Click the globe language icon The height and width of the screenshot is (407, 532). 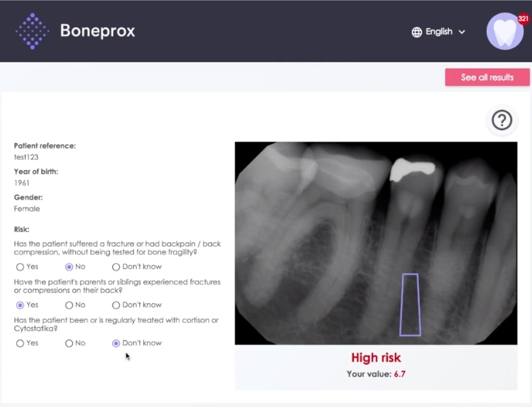click(x=417, y=32)
